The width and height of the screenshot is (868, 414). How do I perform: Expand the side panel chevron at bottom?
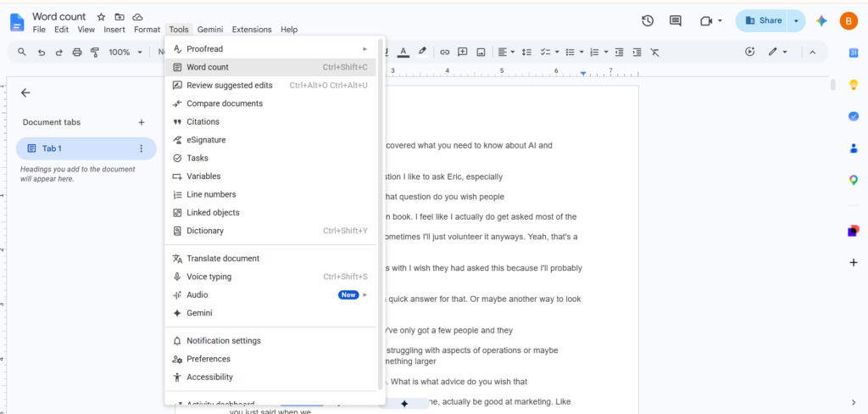pyautogui.click(x=853, y=402)
